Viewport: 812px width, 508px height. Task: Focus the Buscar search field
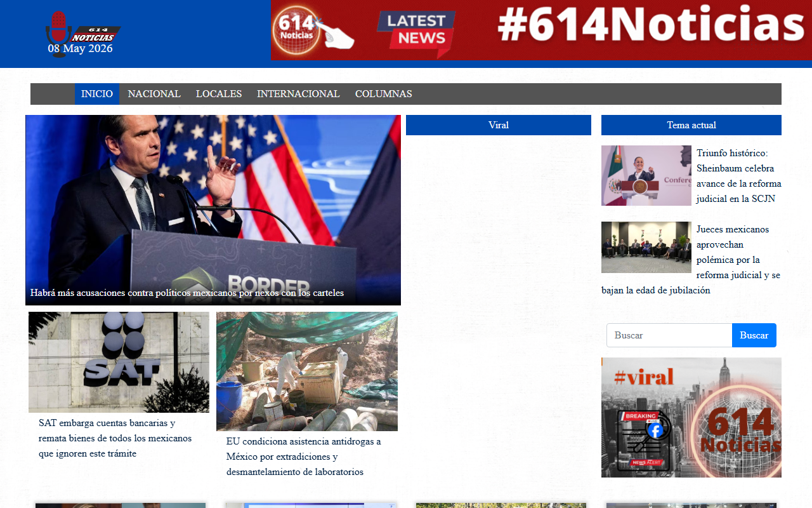point(669,335)
